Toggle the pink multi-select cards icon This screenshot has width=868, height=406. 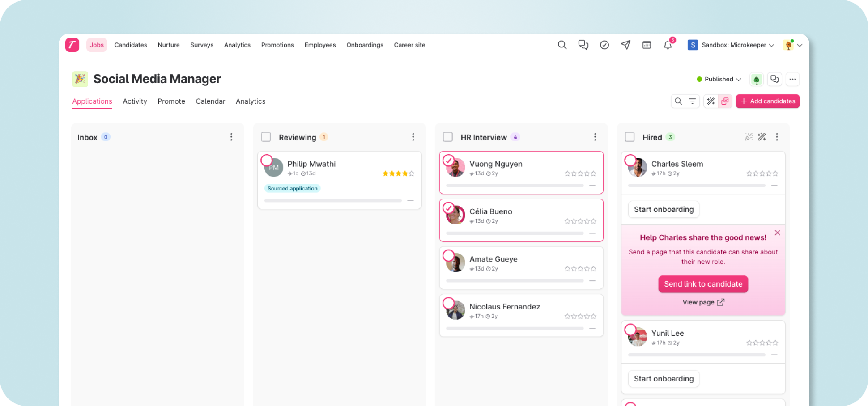pyautogui.click(x=725, y=101)
